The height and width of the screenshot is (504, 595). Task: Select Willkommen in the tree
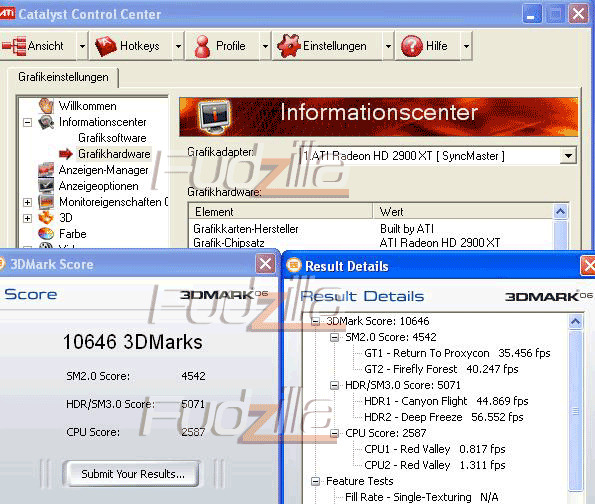tap(88, 106)
